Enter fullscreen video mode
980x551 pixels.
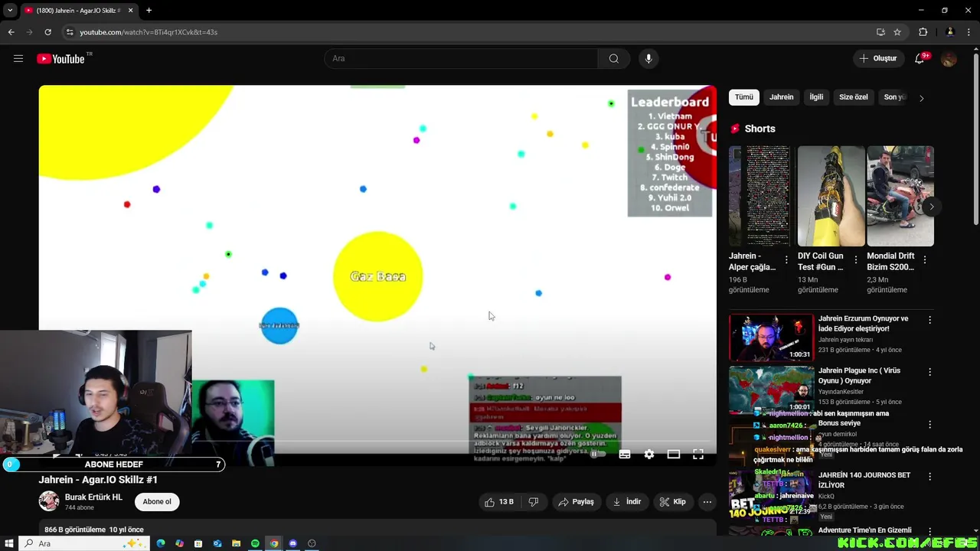(x=698, y=454)
